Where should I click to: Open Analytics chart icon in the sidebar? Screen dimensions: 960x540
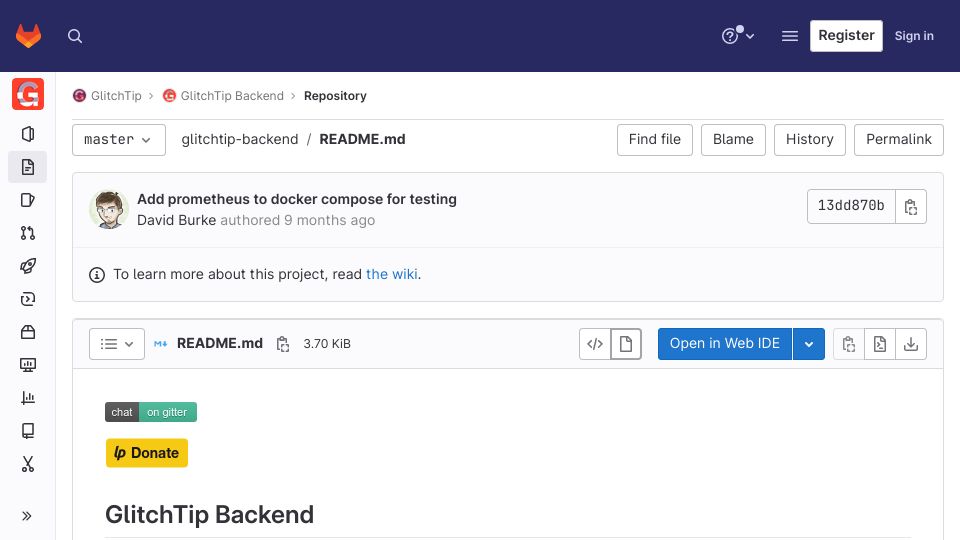[x=28, y=399]
